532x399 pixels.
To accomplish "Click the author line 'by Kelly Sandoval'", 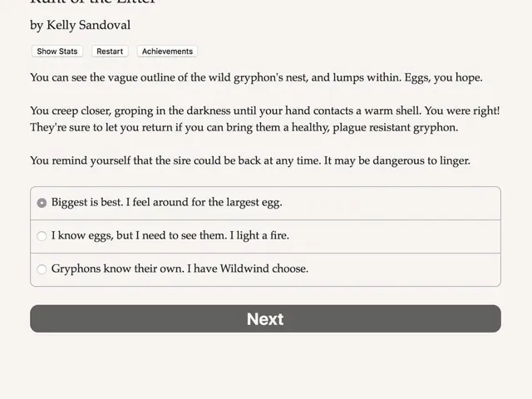I will pyautogui.click(x=81, y=25).
